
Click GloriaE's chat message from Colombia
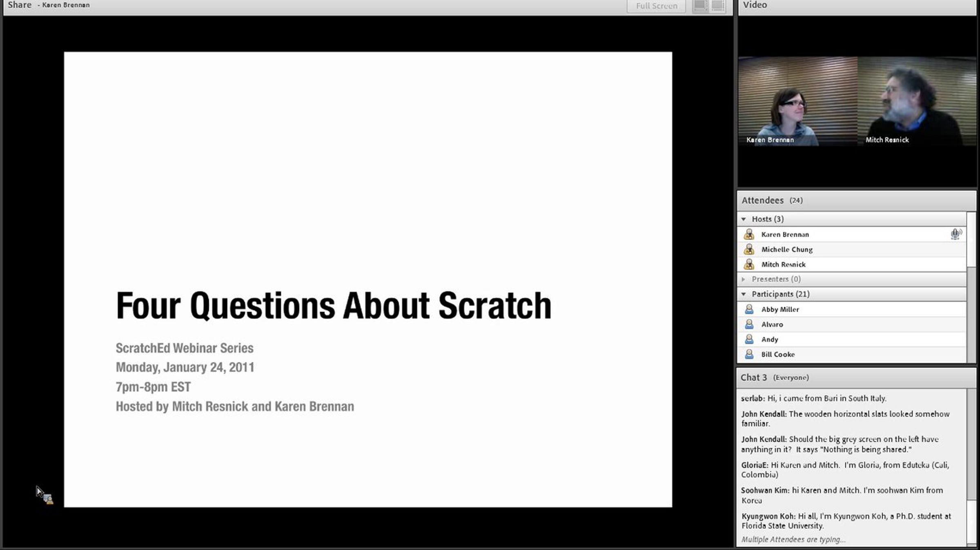click(845, 470)
